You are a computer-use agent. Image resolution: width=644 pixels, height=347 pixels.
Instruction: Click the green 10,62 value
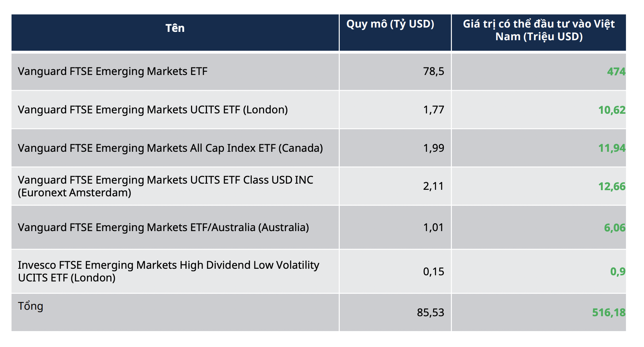click(611, 110)
